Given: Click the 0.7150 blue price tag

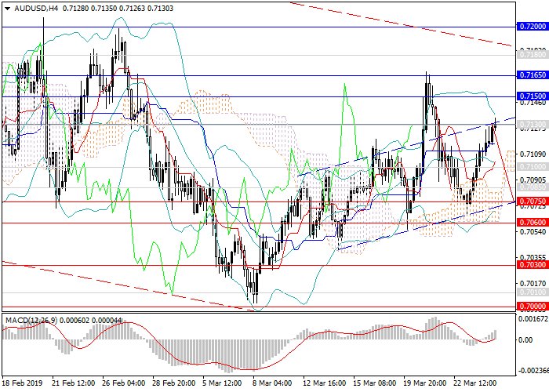Looking at the screenshot, I should (532, 96).
